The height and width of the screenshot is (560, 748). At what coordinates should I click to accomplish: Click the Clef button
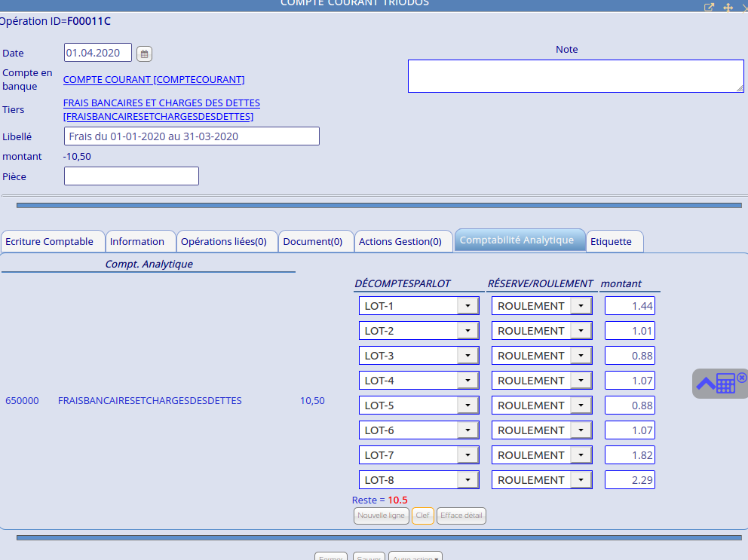coord(423,516)
